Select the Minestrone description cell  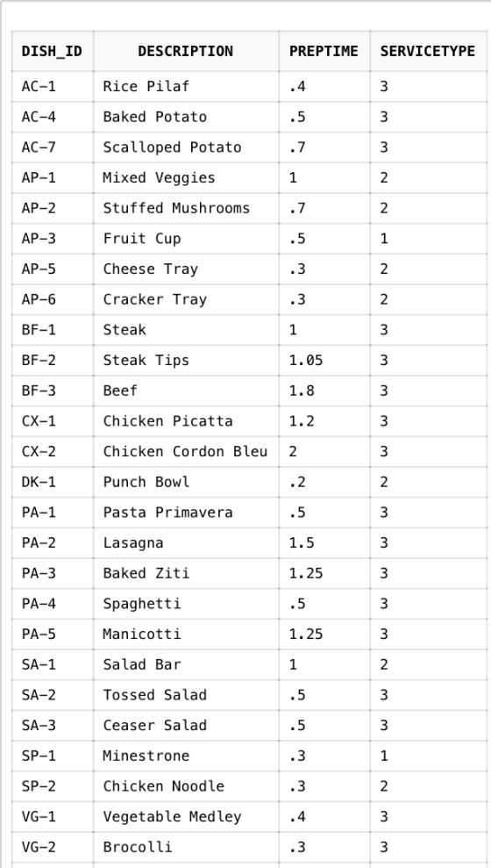click(186, 757)
